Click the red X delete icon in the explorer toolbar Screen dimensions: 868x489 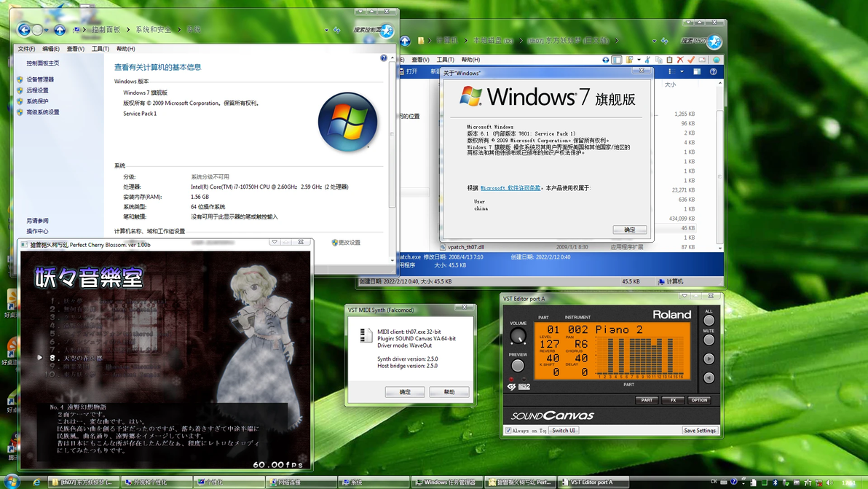[680, 60]
